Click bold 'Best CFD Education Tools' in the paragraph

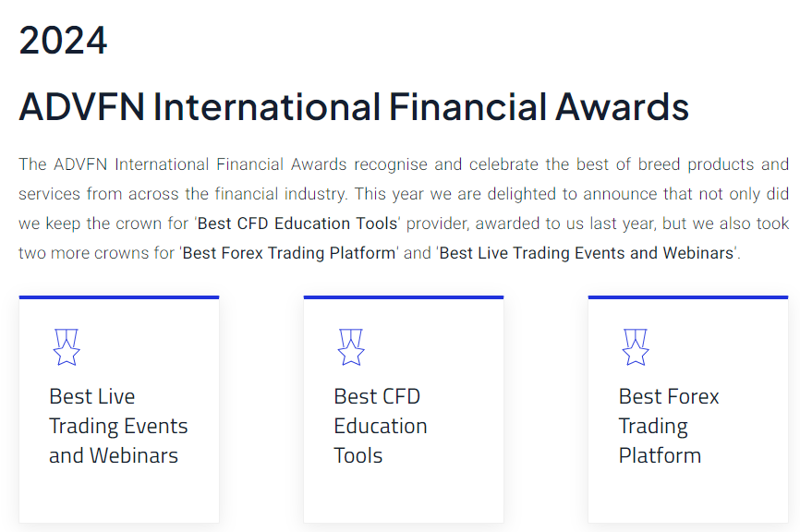pos(297,224)
